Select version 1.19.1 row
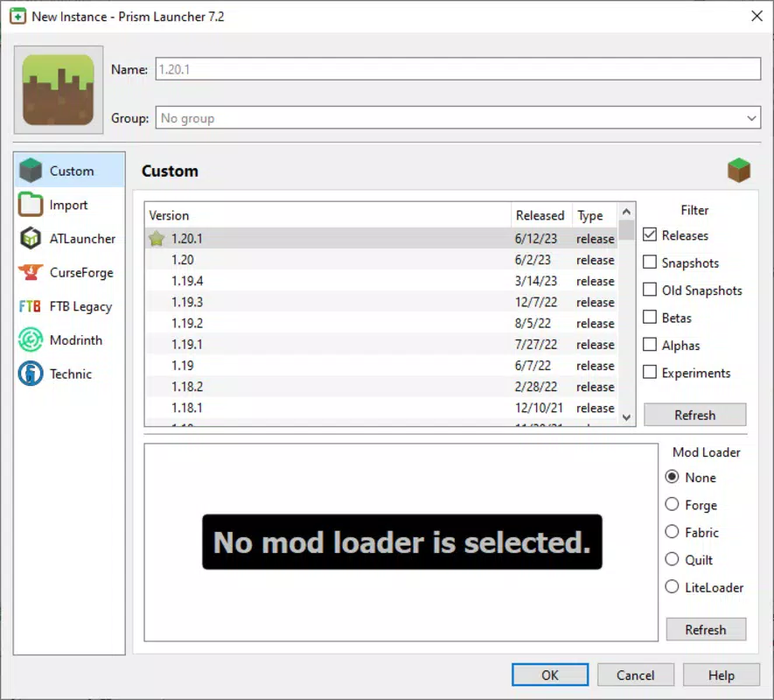Viewport: 774px width, 700px height. point(380,345)
